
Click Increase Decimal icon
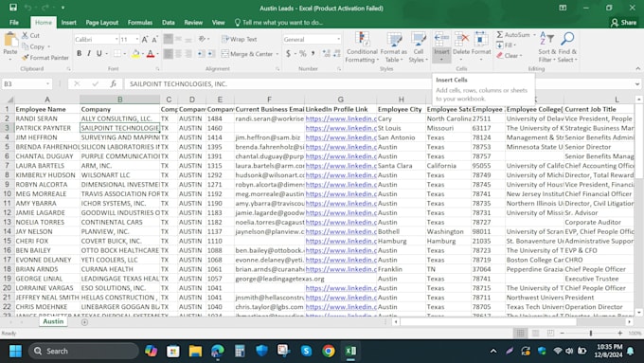(327, 53)
